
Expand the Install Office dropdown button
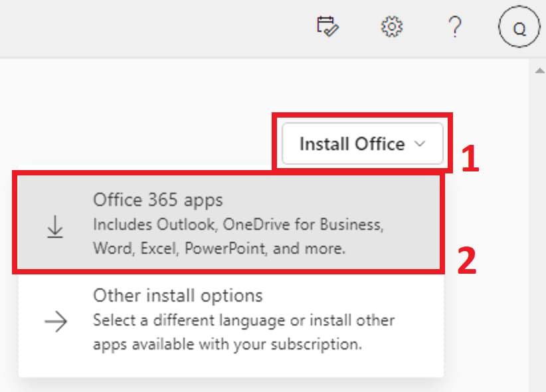tap(362, 144)
